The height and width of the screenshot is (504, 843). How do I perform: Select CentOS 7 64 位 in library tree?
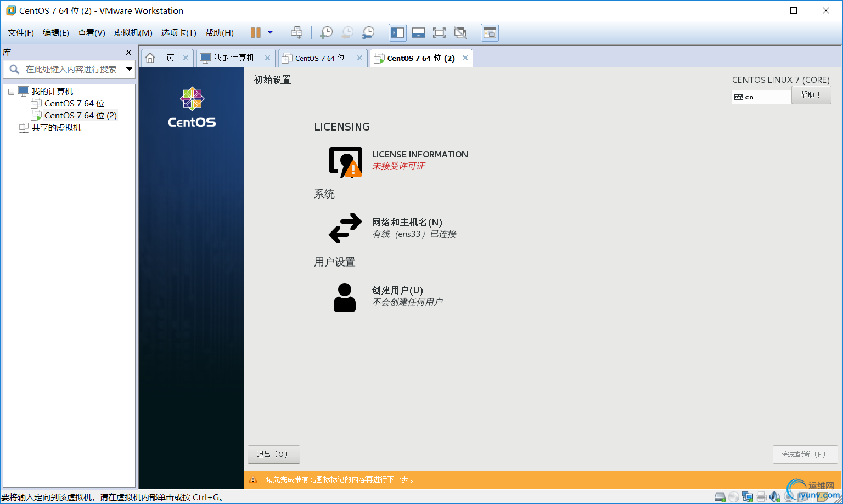(x=74, y=104)
